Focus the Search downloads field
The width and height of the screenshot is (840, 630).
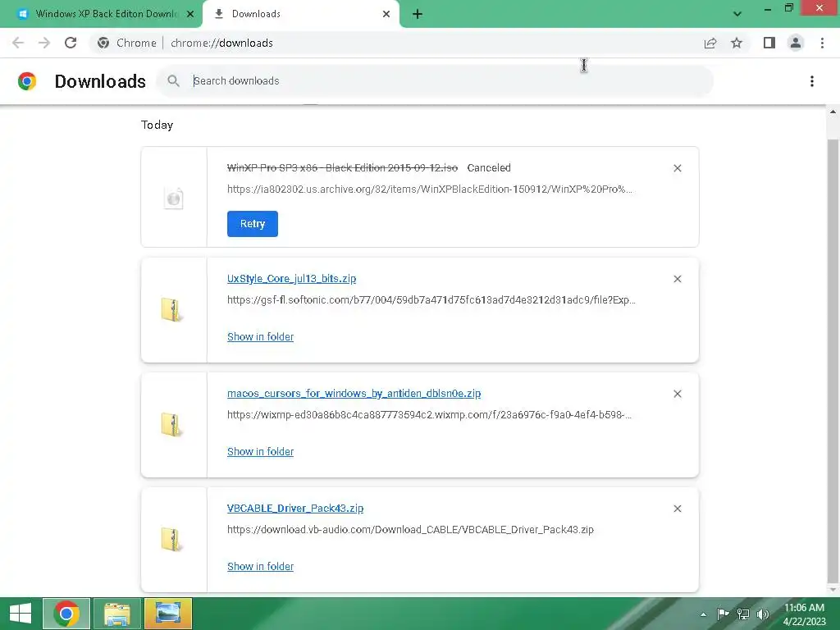(x=435, y=81)
